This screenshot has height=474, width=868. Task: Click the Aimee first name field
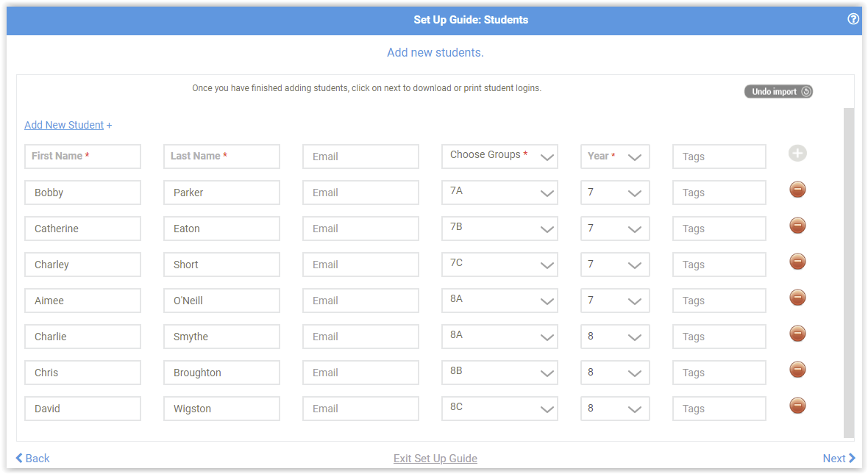click(x=82, y=301)
